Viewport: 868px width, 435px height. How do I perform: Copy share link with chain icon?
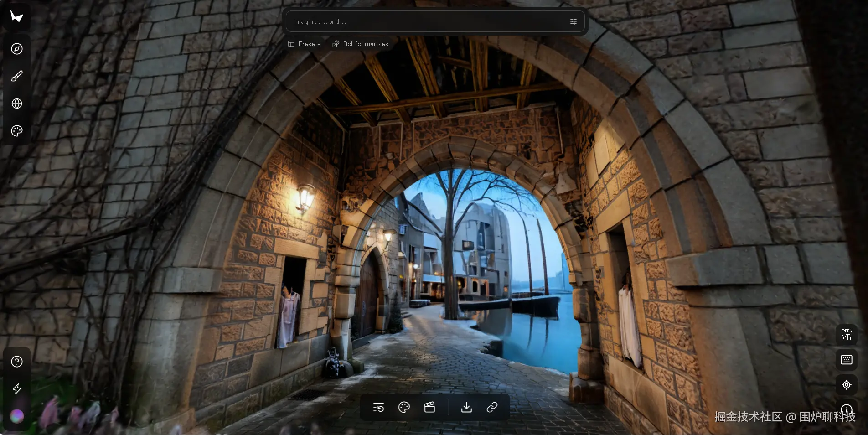pyautogui.click(x=492, y=407)
